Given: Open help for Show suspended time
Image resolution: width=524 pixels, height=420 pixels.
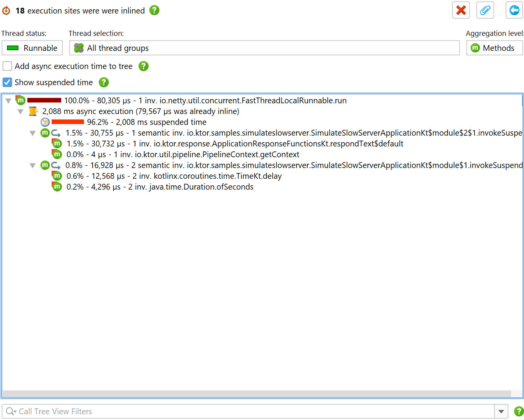Looking at the screenshot, I should click(x=104, y=82).
